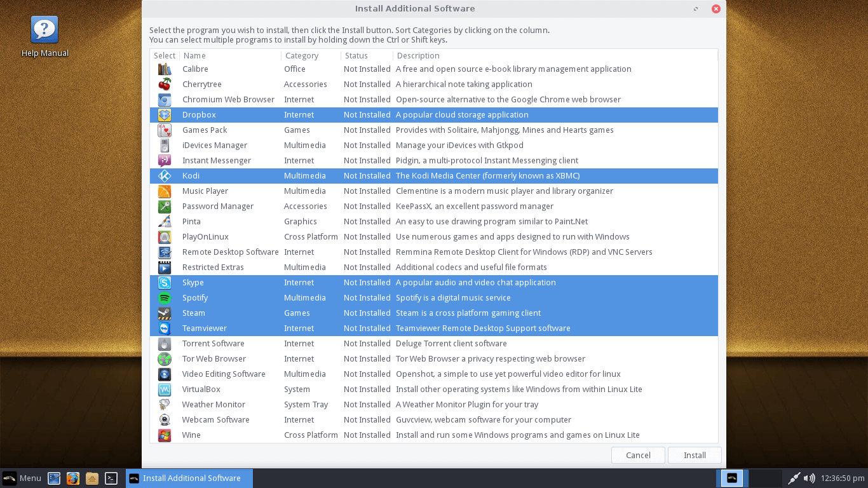Select the VirtualBox name text
868x488 pixels.
point(201,390)
